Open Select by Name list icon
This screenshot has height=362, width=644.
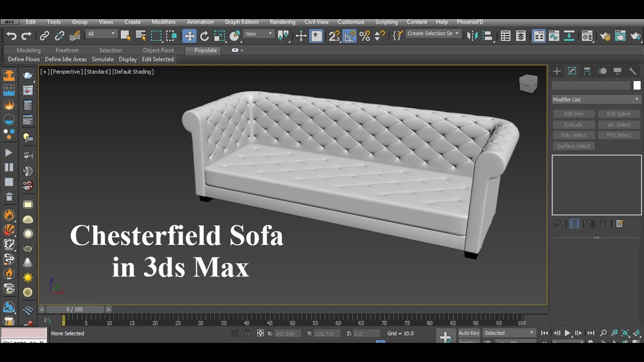141,36
